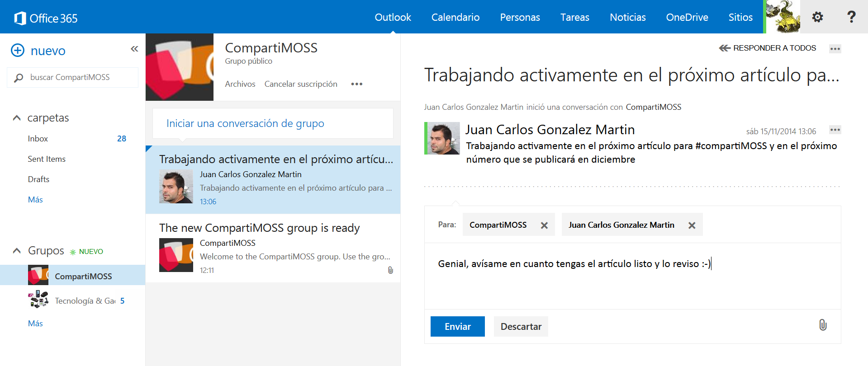Open the help question mark
The image size is (868, 366).
(851, 17)
